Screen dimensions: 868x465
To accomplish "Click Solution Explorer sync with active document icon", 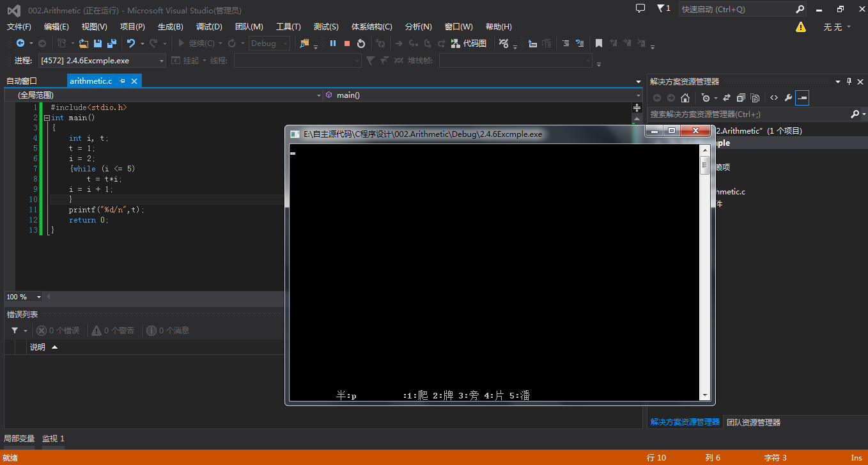I will [726, 98].
